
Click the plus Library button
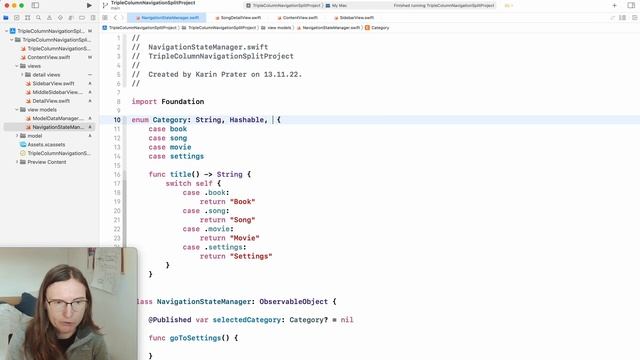point(614,5)
